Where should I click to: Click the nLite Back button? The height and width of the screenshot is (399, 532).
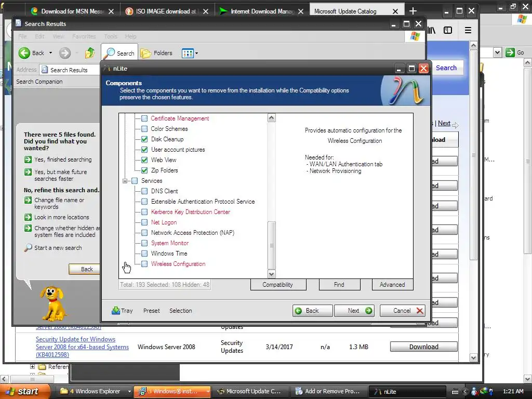(312, 311)
